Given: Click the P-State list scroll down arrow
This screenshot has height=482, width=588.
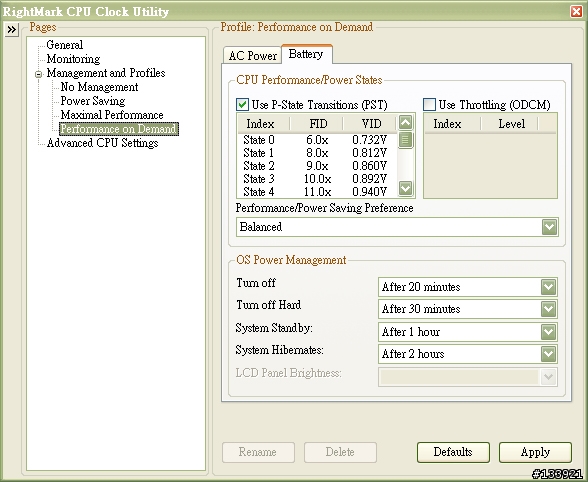Looking at the screenshot, I should (405, 188).
